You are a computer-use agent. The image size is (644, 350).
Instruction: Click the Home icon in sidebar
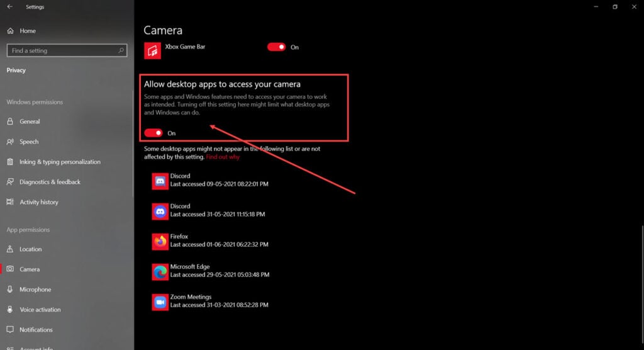(10, 31)
